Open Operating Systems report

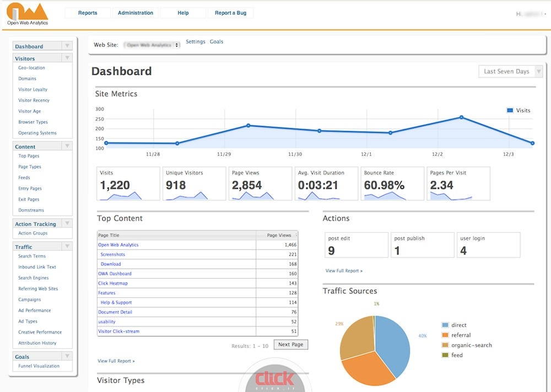click(x=37, y=133)
